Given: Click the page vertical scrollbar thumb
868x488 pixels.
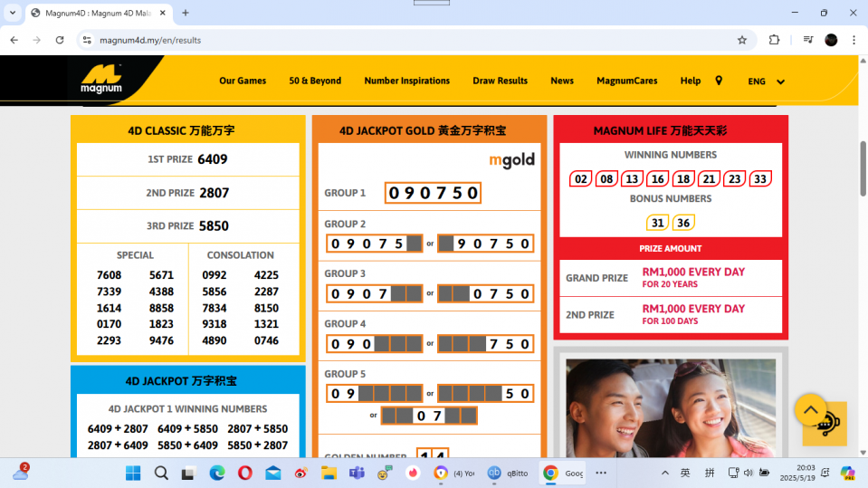Looking at the screenshot, I should click(863, 168).
